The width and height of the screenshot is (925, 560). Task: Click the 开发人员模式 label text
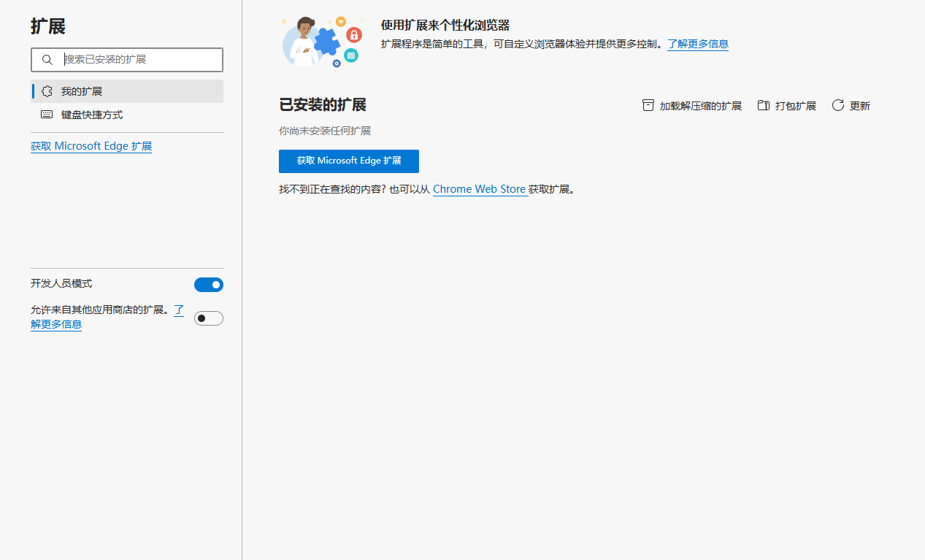click(61, 284)
